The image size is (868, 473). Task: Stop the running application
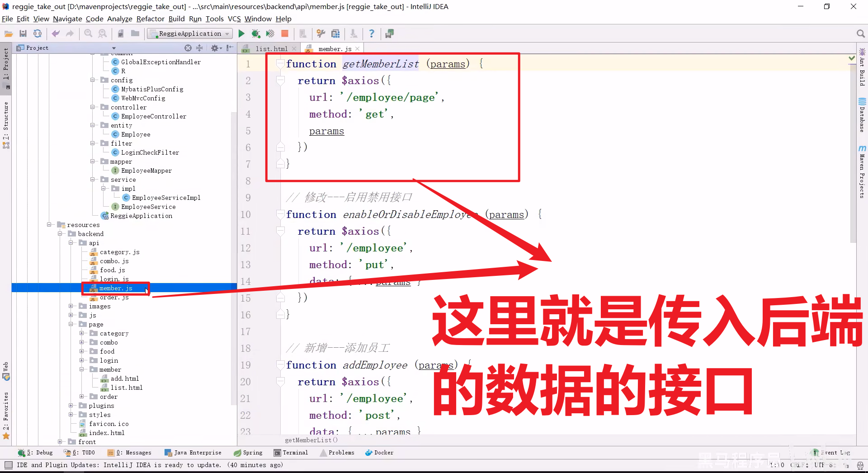click(285, 34)
